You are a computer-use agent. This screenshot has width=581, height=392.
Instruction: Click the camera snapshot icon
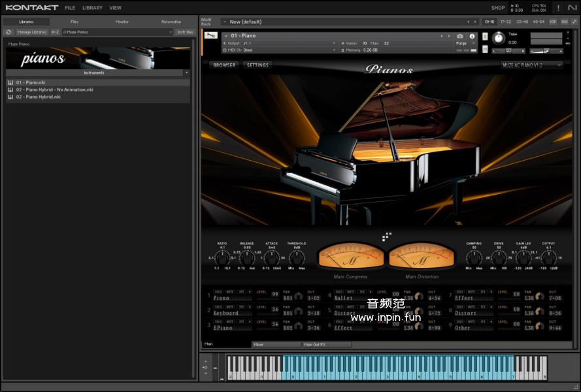point(460,36)
